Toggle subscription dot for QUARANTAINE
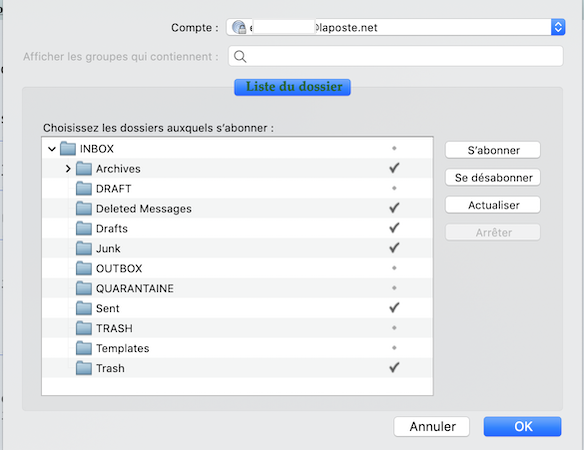Image resolution: width=584 pixels, height=450 pixels. click(x=394, y=288)
